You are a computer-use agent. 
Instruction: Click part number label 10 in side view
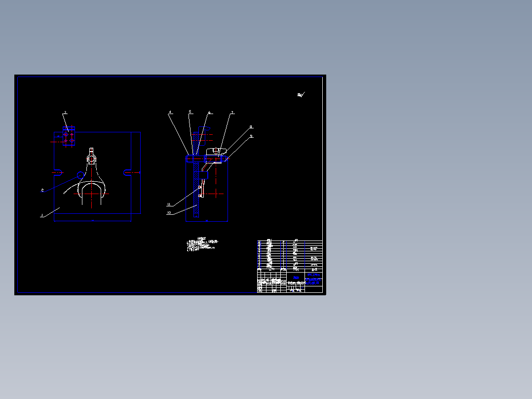169,213
